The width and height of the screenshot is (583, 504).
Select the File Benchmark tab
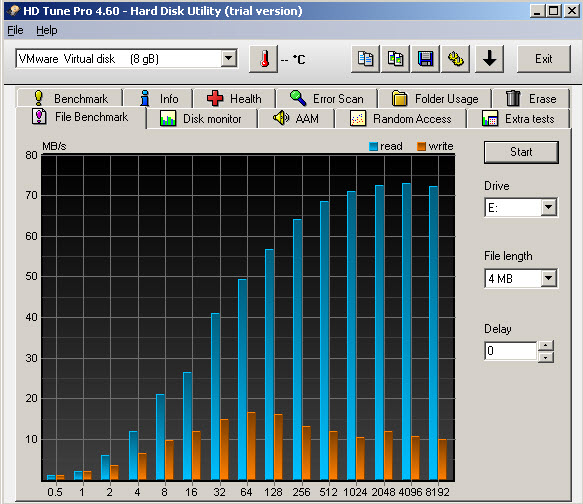pos(81,117)
